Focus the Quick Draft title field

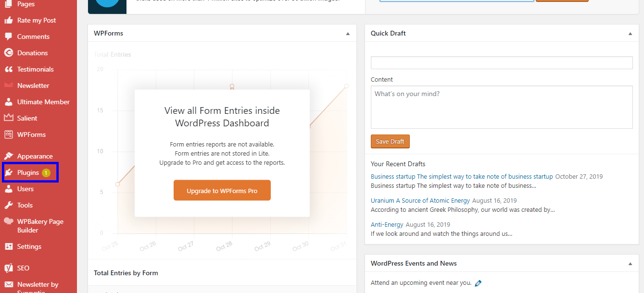coord(502,62)
